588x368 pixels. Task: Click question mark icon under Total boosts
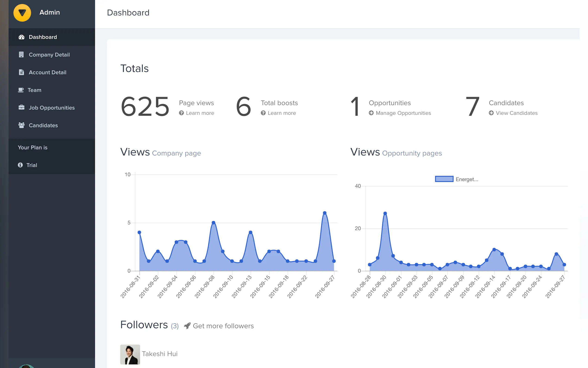click(x=263, y=113)
